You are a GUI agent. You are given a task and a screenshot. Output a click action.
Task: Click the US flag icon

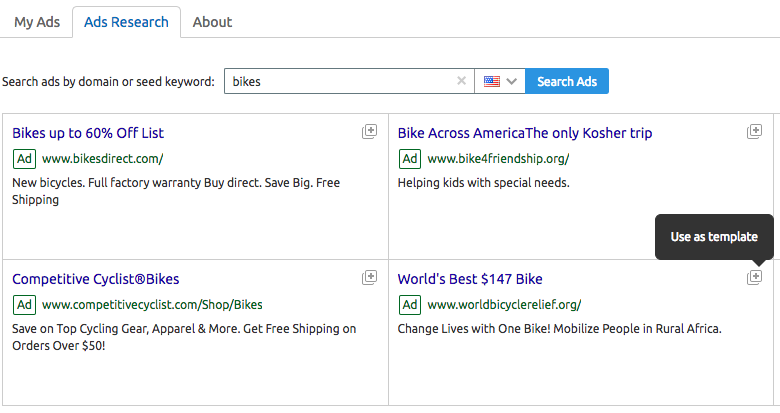491,81
